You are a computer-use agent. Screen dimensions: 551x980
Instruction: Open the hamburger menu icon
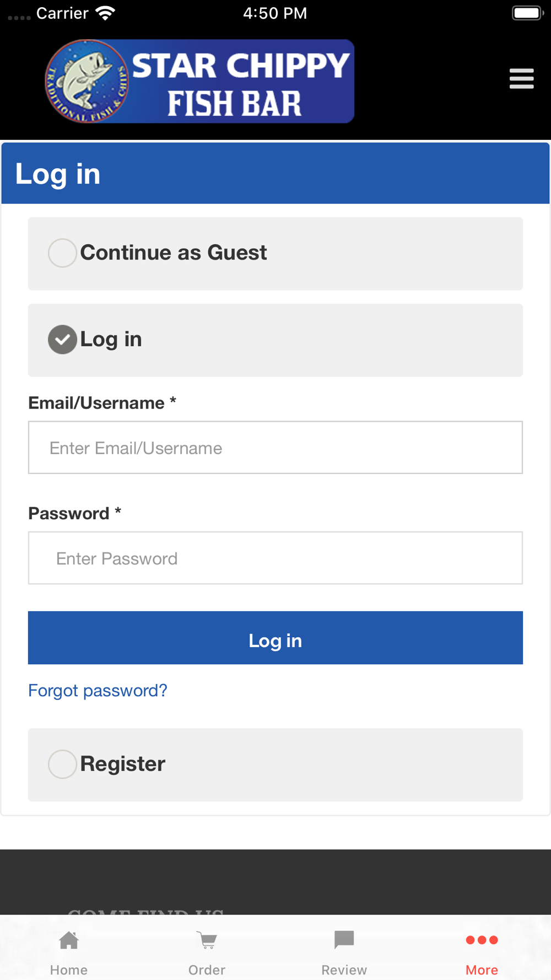pyautogui.click(x=521, y=79)
